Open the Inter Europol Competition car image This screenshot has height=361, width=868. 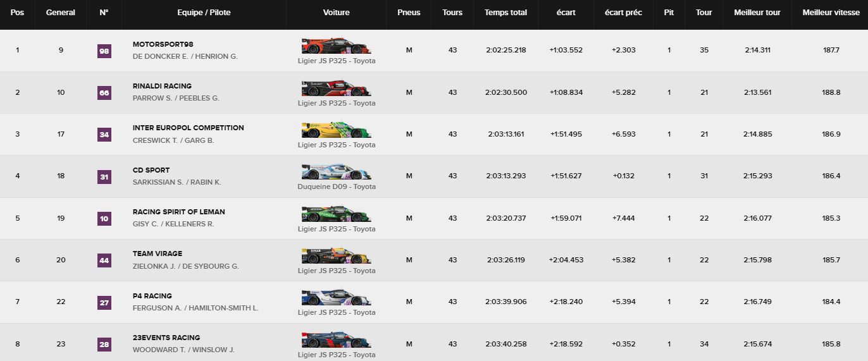pyautogui.click(x=337, y=130)
